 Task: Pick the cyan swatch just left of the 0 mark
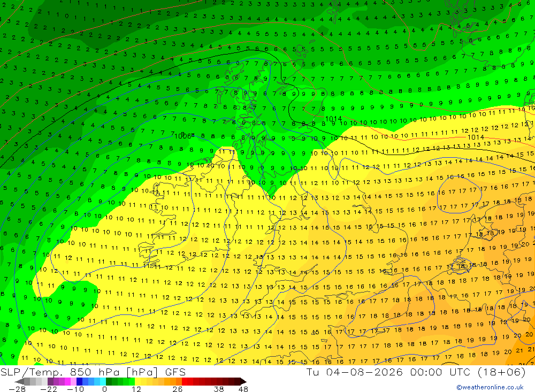point(103,381)
